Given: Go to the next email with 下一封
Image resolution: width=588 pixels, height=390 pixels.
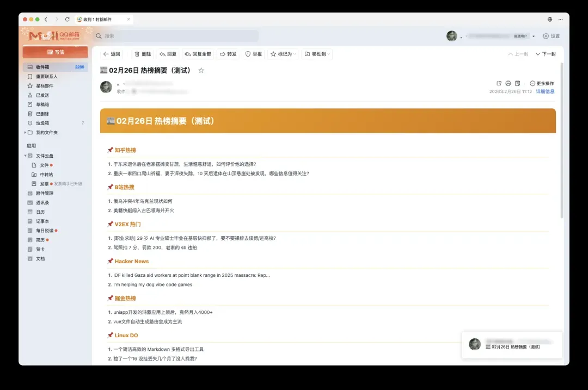Looking at the screenshot, I should pyautogui.click(x=545, y=54).
